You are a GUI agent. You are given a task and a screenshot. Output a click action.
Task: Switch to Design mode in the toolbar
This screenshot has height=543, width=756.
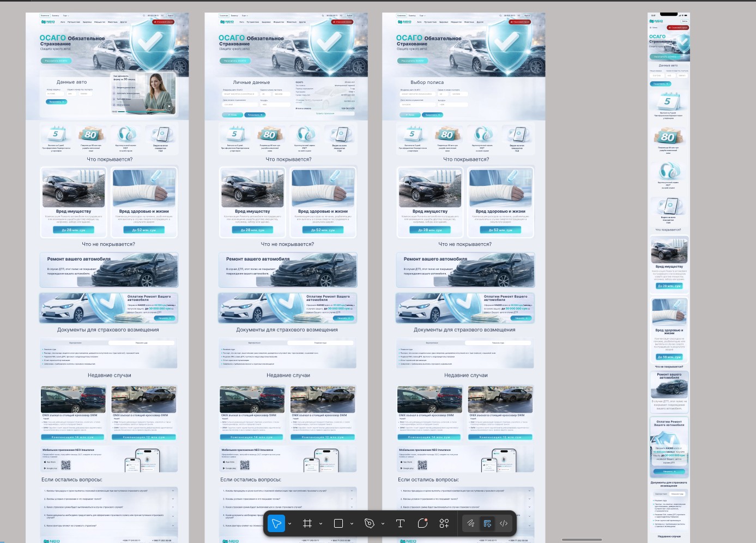[487, 523]
